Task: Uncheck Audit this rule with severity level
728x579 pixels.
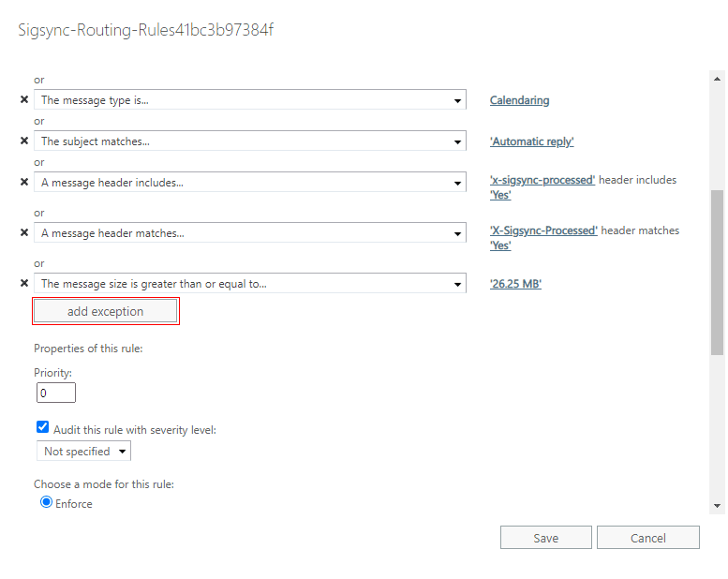Action: coord(42,427)
